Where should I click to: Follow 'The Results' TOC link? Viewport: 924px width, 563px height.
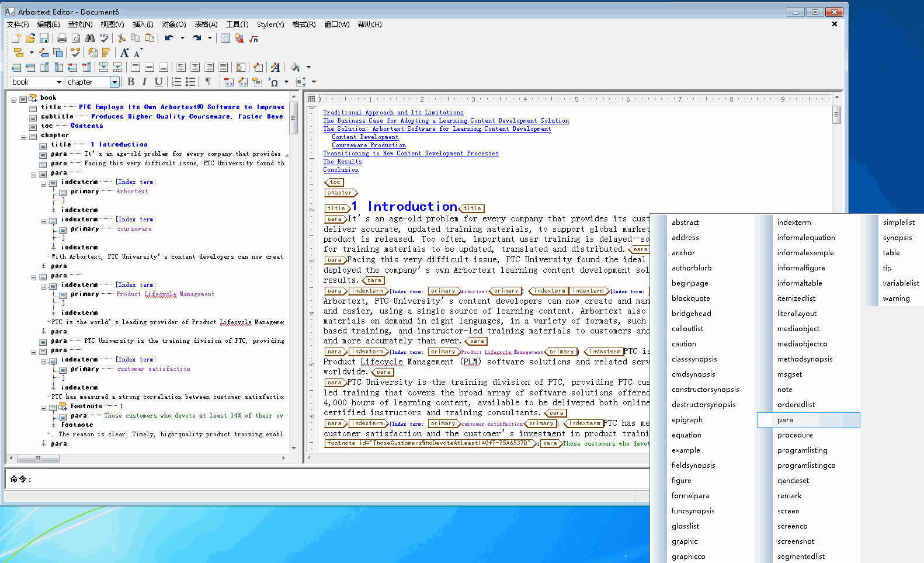[343, 161]
